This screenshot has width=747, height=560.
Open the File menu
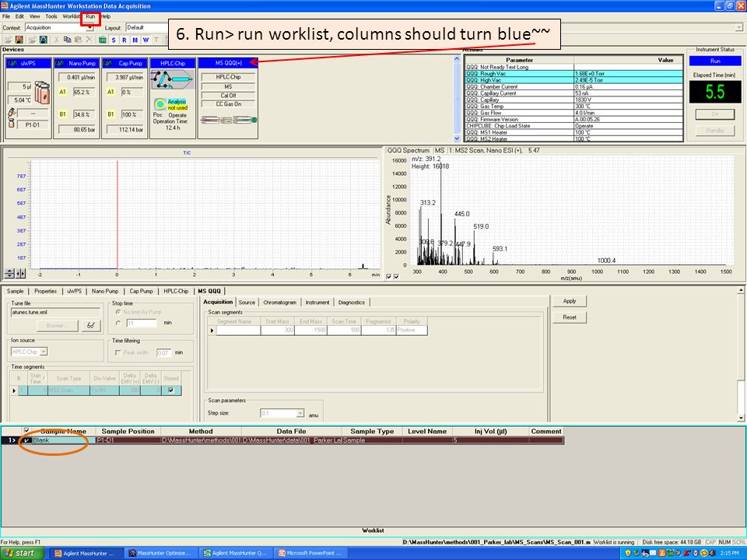tap(6, 16)
